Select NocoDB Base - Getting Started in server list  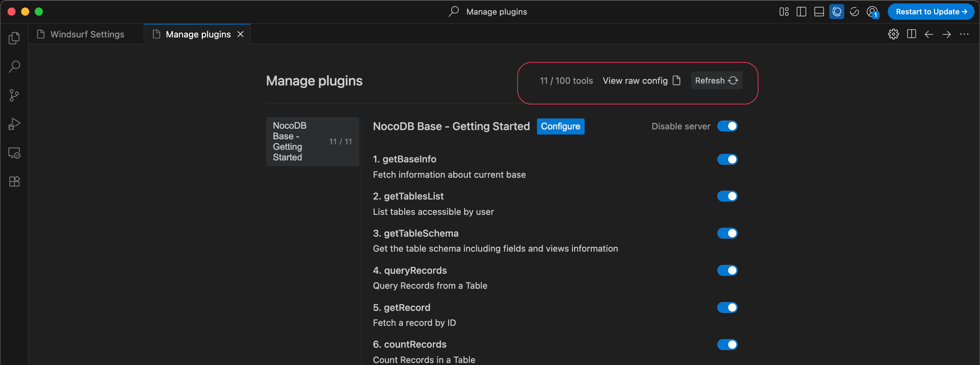pyautogui.click(x=312, y=142)
